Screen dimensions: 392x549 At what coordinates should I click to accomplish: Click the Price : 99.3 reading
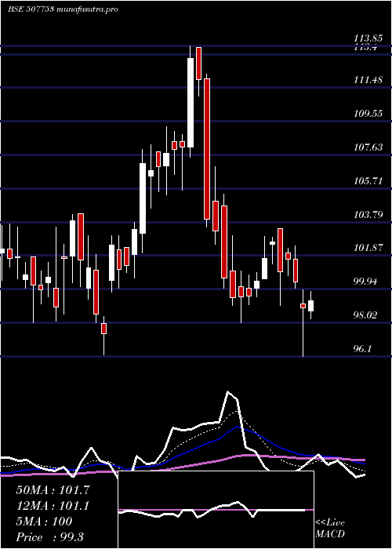point(49,537)
